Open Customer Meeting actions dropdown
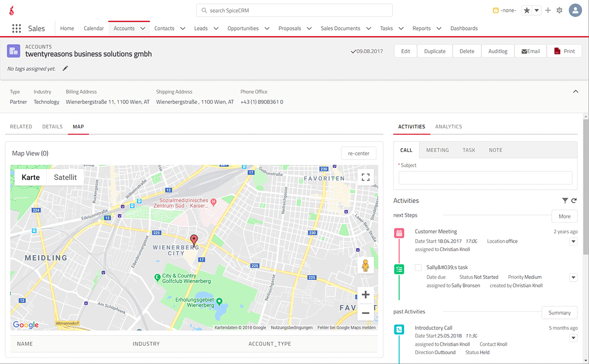Screen dimensions: 589x364 [x=573, y=241]
